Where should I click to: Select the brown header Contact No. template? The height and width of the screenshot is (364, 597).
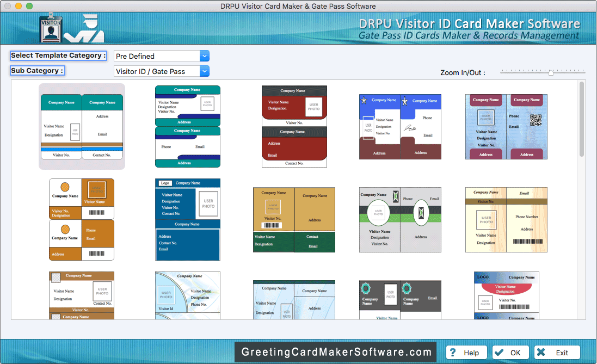point(82,295)
